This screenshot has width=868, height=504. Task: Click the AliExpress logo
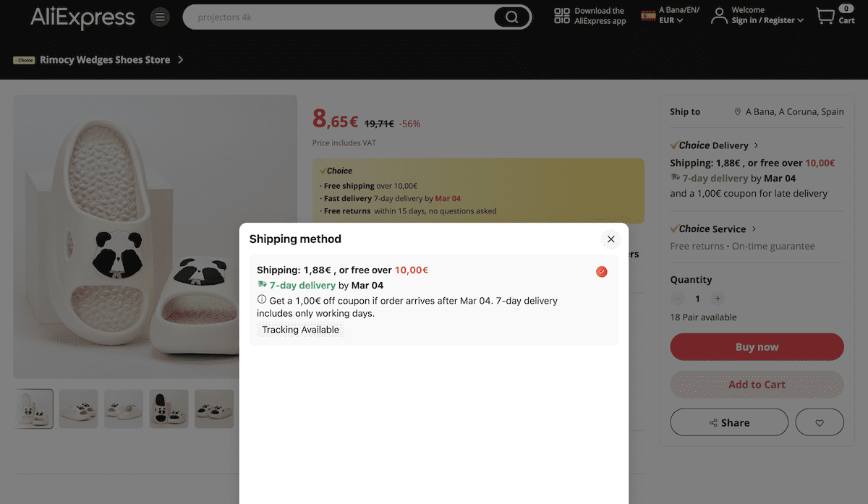click(x=82, y=18)
